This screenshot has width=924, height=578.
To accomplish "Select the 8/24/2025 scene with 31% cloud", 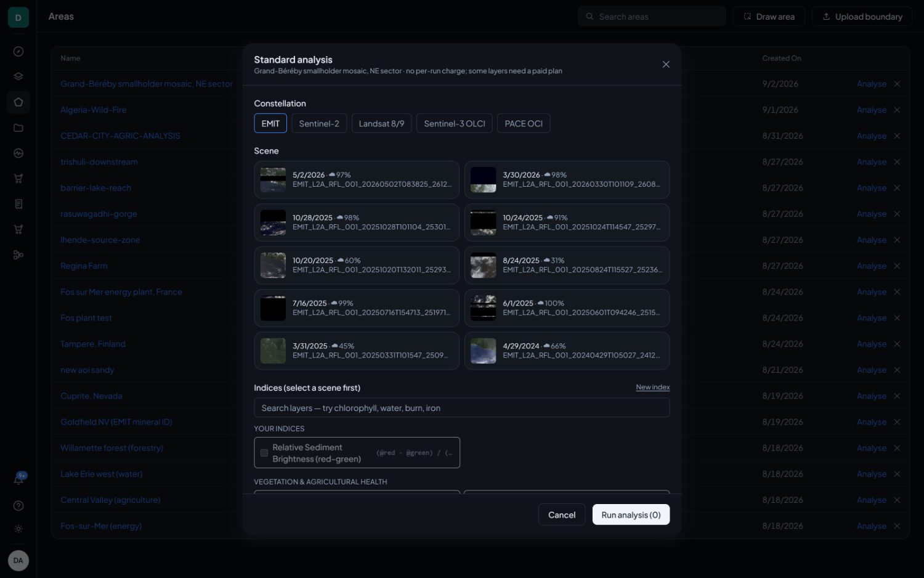I will (x=567, y=266).
